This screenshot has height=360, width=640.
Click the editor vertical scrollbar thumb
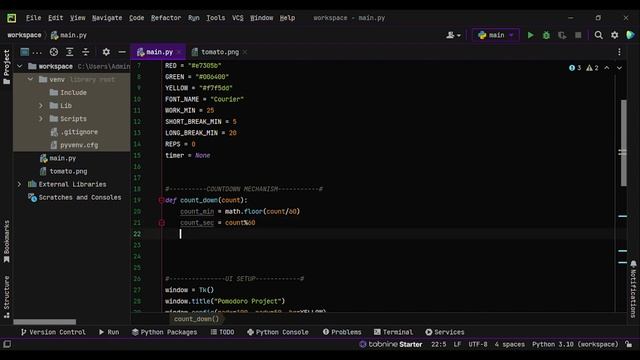click(x=624, y=143)
